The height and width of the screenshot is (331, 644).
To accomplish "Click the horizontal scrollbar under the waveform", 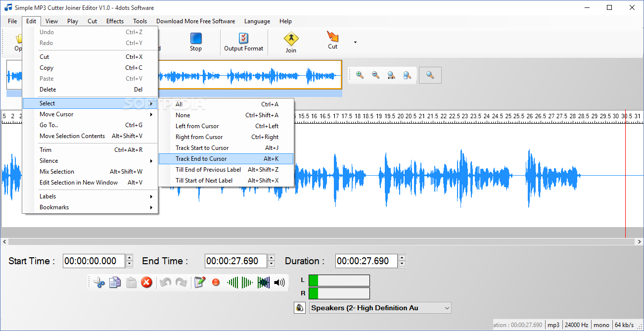I will point(322,242).
